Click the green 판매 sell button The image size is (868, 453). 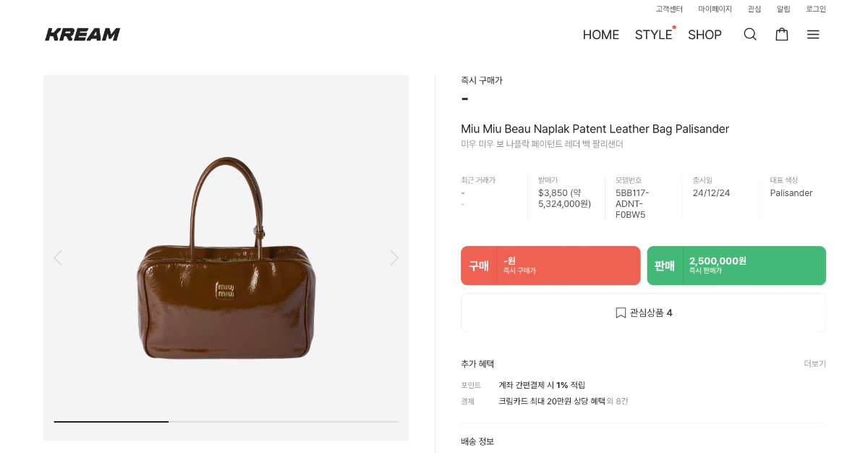(x=736, y=266)
